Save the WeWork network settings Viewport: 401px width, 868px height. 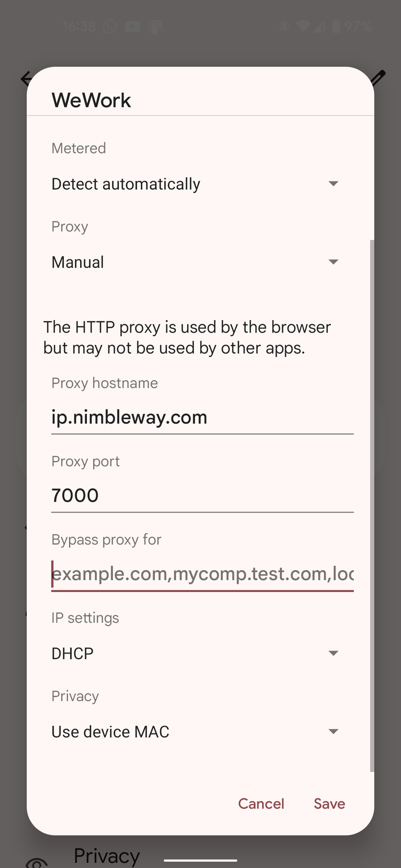pyautogui.click(x=329, y=803)
